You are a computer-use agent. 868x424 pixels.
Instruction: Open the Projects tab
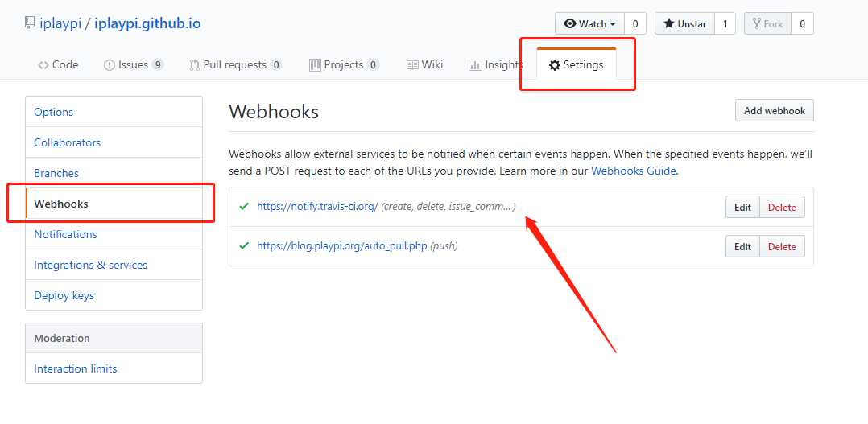point(344,64)
